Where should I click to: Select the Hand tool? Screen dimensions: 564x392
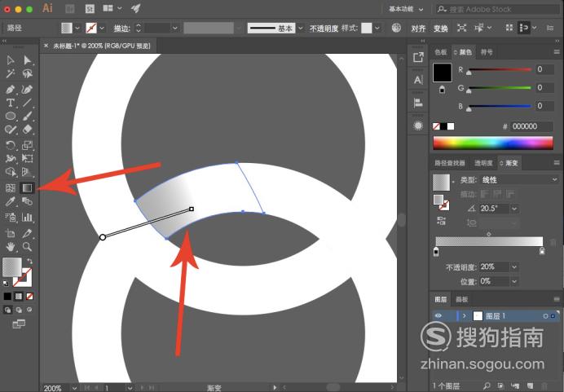click(11, 247)
